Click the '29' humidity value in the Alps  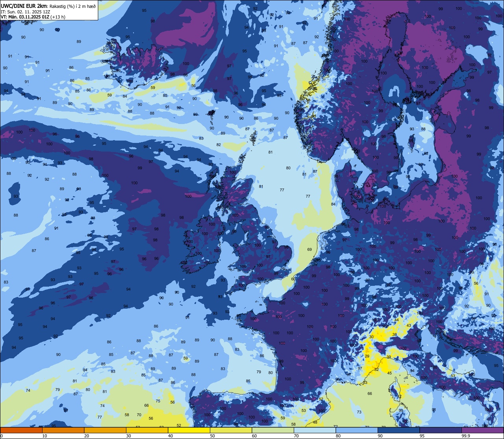click(367, 356)
